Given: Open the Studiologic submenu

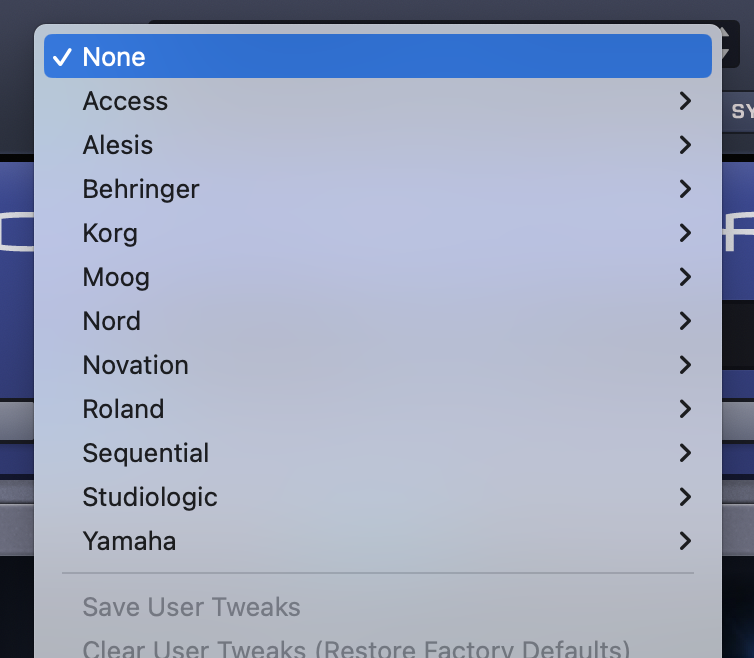Looking at the screenshot, I should [x=150, y=497].
